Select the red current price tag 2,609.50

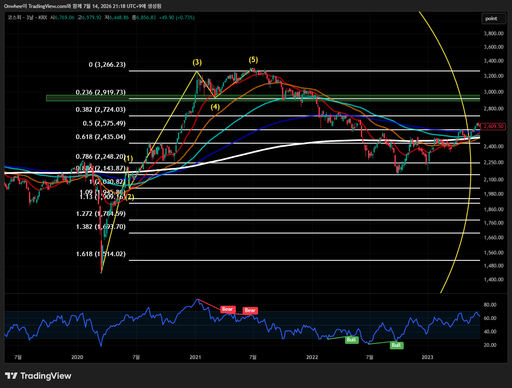click(494, 126)
